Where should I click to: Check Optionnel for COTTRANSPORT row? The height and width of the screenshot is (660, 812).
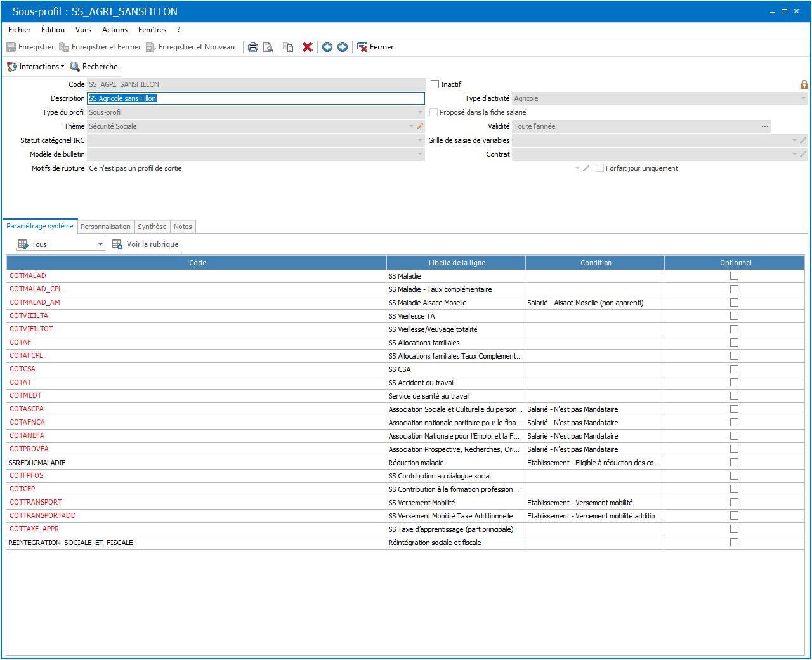pyautogui.click(x=734, y=503)
